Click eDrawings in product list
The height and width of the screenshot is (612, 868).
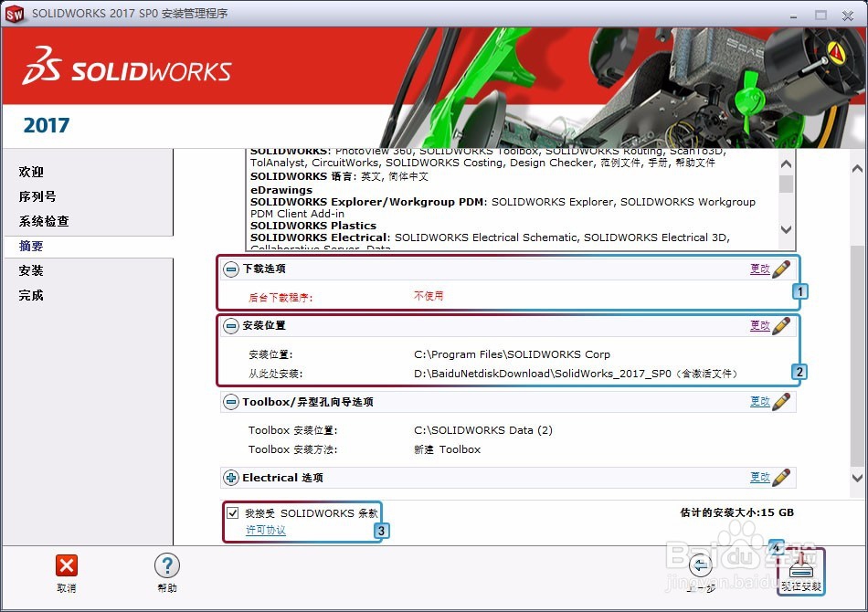(281, 190)
